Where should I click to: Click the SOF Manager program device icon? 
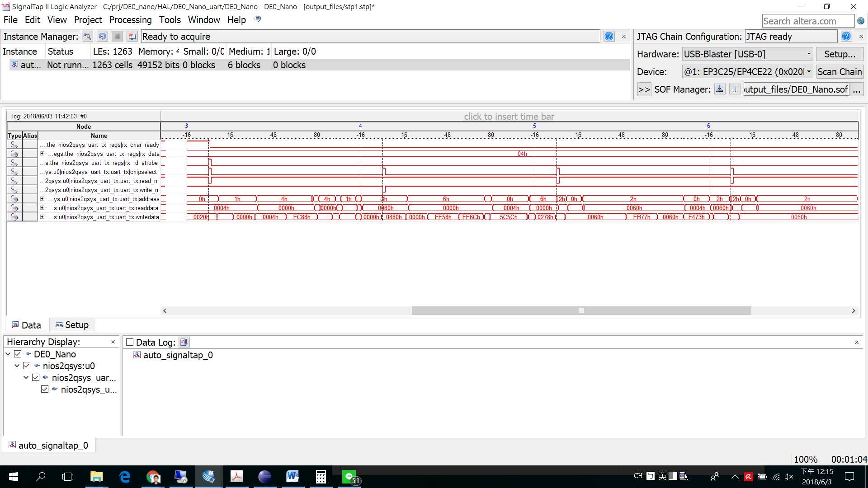tap(720, 89)
